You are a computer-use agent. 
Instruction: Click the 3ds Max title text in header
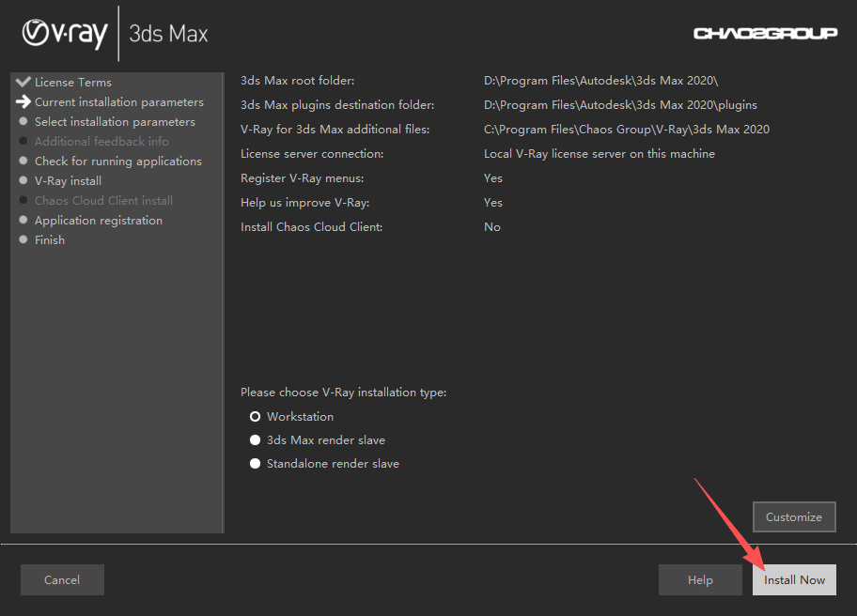[168, 34]
